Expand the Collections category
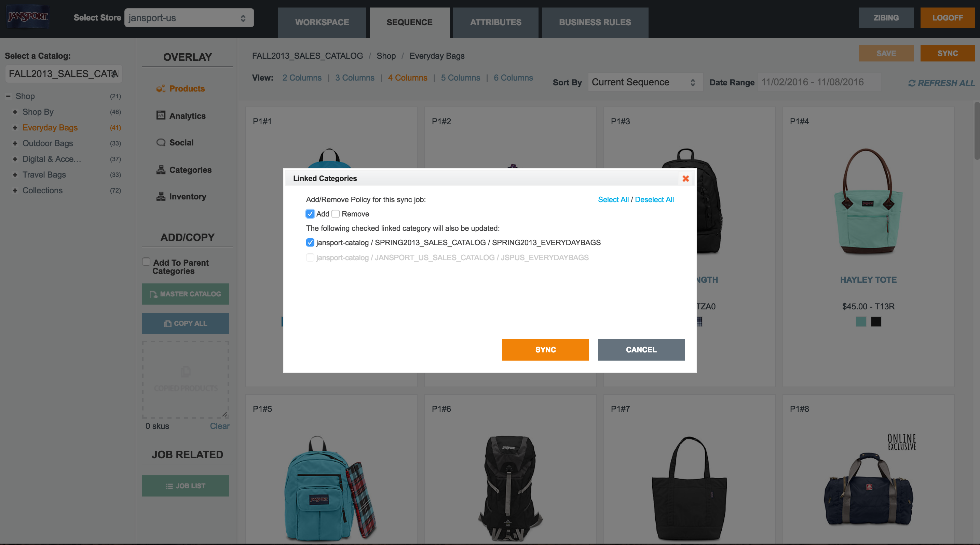The width and height of the screenshot is (980, 545). tap(15, 191)
